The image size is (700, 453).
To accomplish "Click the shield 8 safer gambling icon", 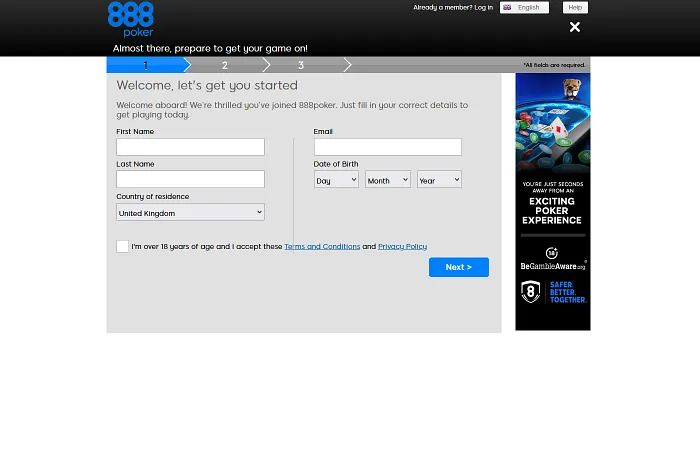I will tap(530, 292).
